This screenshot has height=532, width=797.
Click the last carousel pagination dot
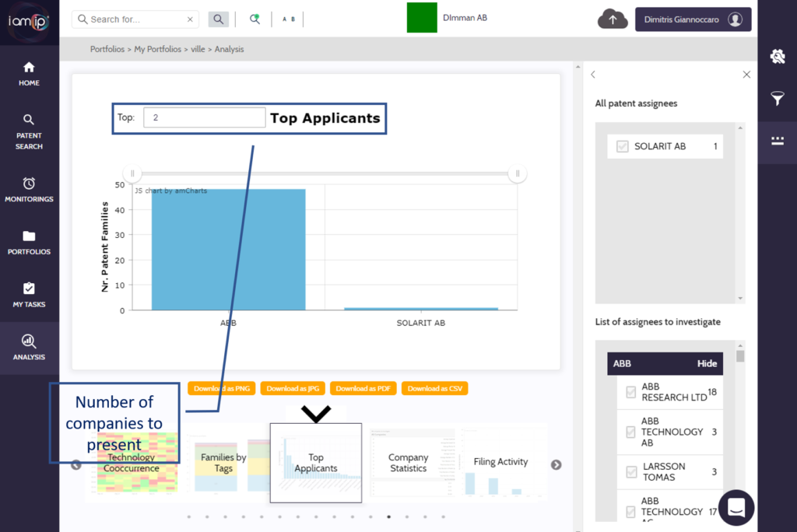(443, 516)
